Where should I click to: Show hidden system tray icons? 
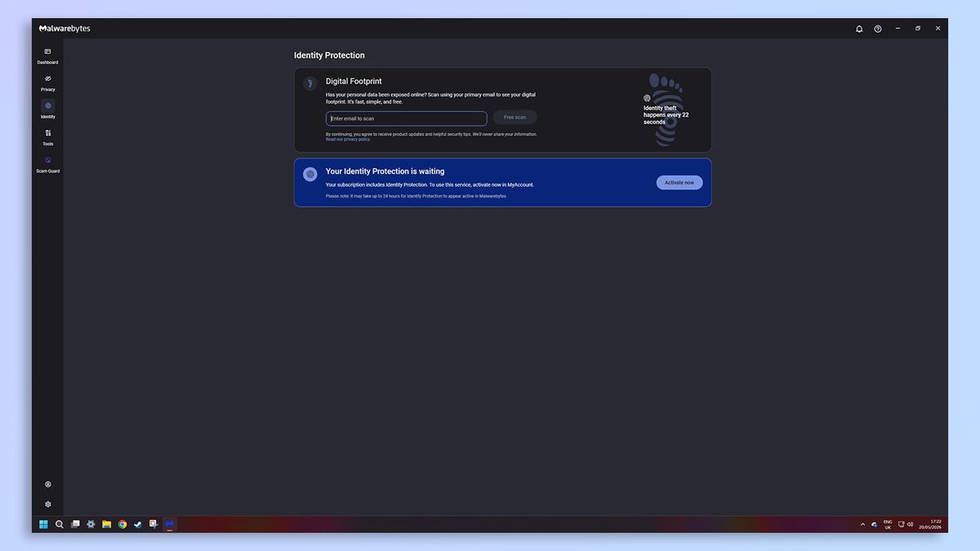862,525
